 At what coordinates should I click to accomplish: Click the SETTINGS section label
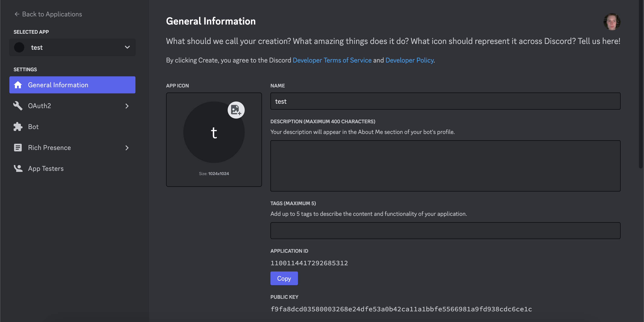[x=25, y=69]
